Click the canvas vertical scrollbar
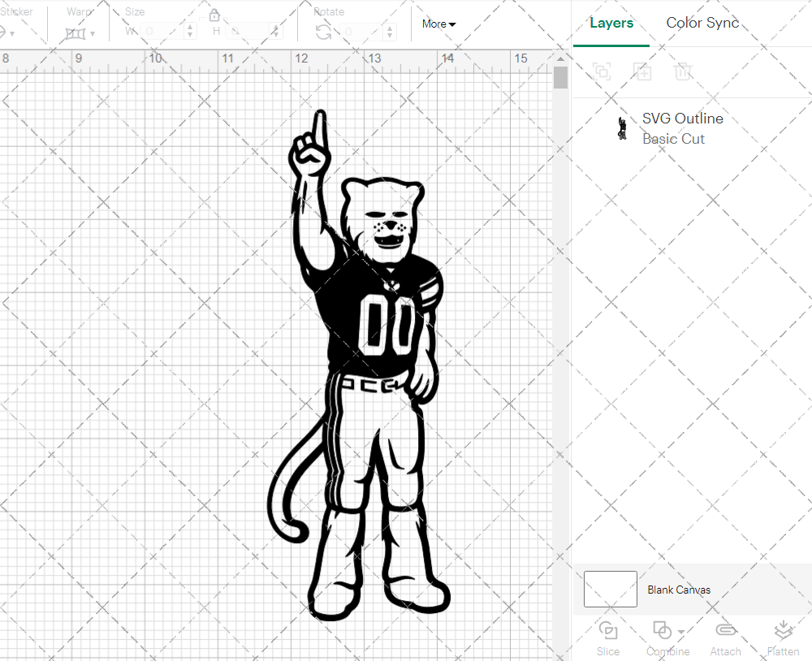812x661 pixels. (559, 77)
